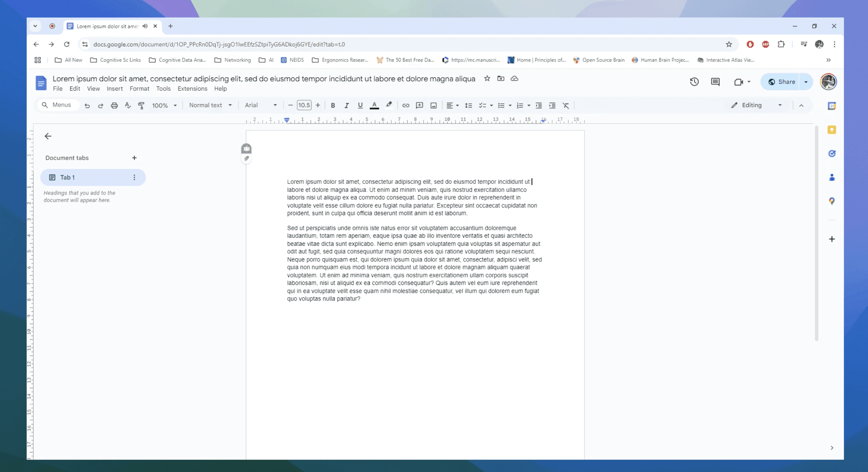Image resolution: width=868 pixels, height=472 pixels.
Task: Apply text highlight color
Action: point(389,105)
